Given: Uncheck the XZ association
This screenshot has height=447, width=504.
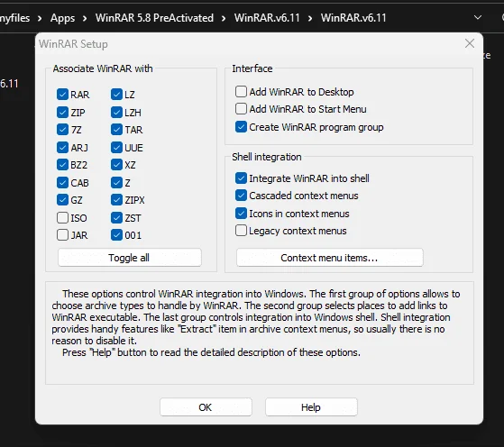Looking at the screenshot, I should click(x=116, y=165).
